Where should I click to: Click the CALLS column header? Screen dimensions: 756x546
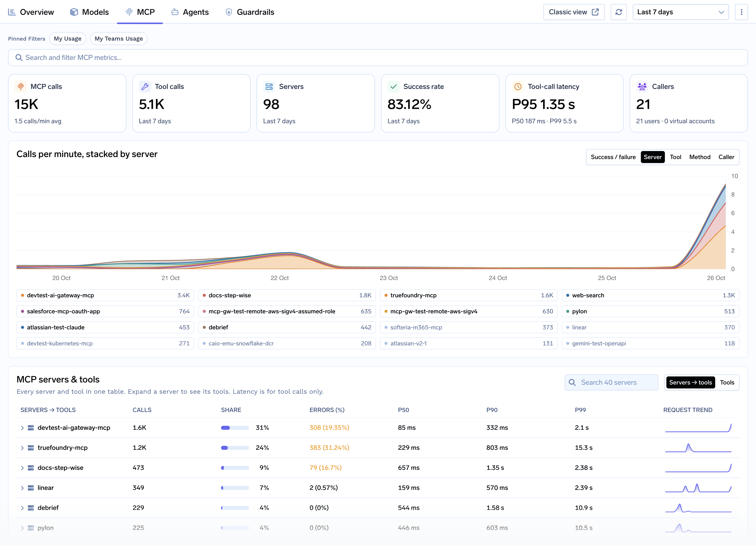pos(142,410)
